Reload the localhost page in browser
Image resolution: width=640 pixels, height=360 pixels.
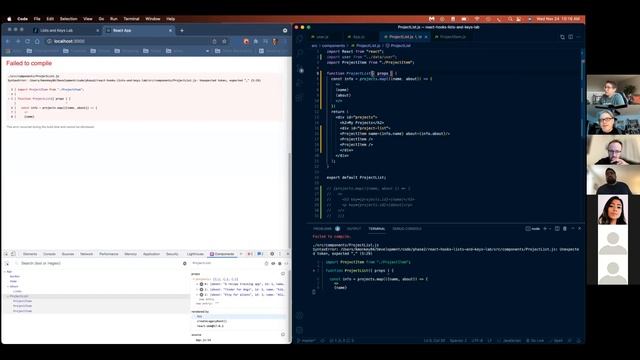(27, 41)
